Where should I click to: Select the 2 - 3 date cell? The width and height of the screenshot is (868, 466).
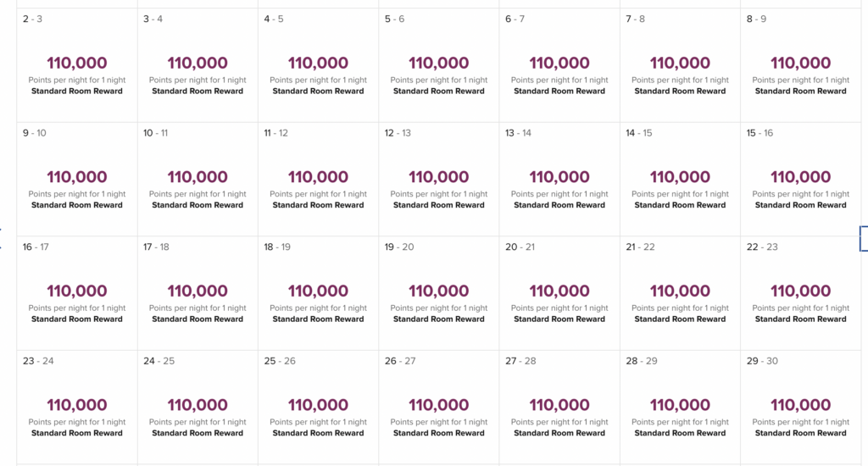click(x=77, y=65)
